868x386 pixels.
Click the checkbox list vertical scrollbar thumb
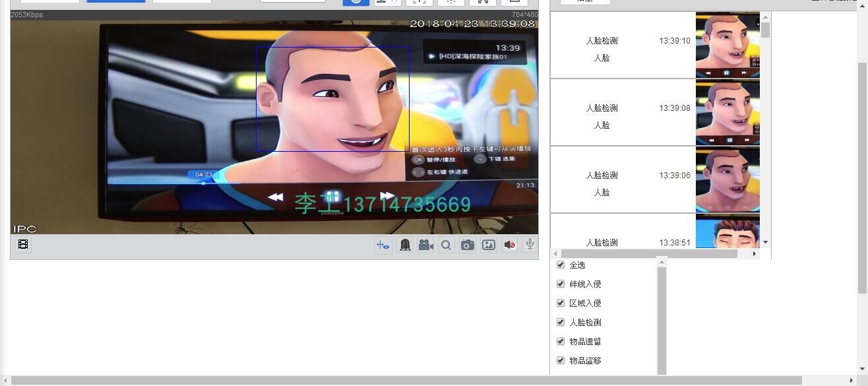[x=662, y=321]
